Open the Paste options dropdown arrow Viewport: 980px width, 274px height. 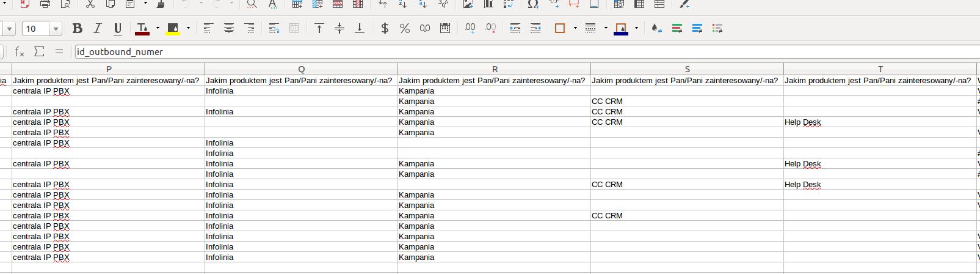click(x=145, y=4)
